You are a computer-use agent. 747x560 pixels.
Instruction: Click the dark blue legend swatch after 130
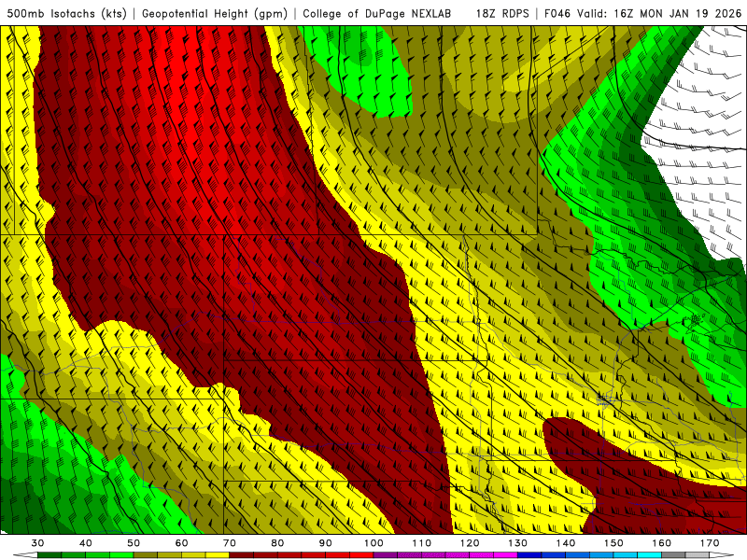[x=529, y=555]
